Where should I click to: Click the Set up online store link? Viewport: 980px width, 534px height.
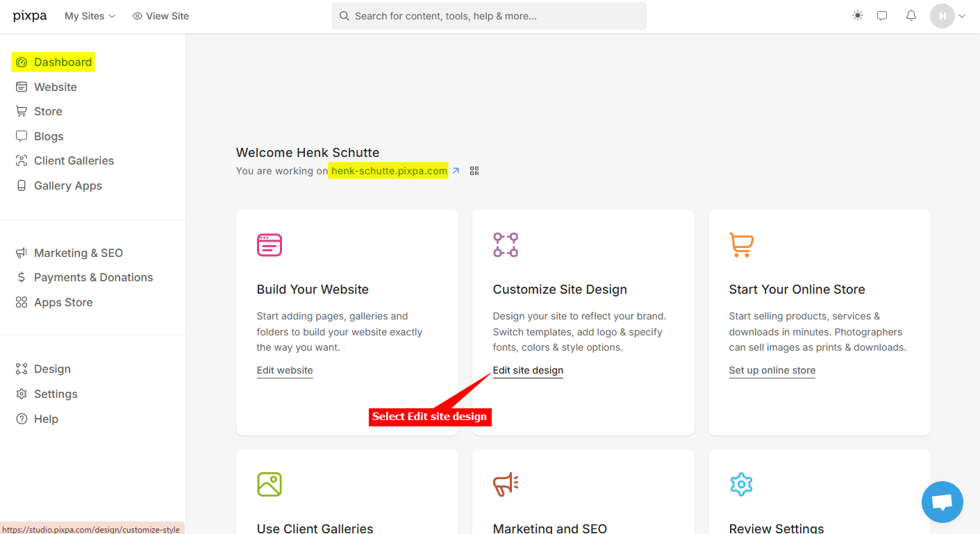point(772,370)
